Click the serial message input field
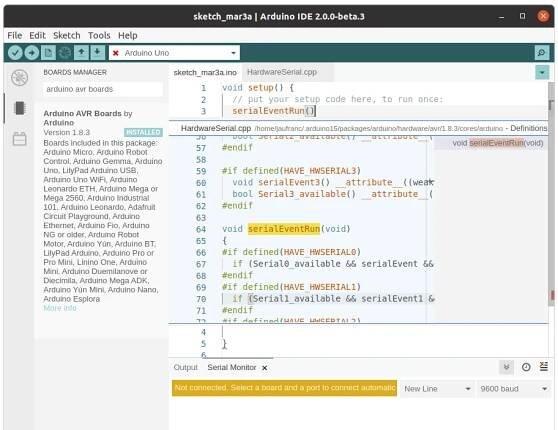The height and width of the screenshot is (430, 558). pos(284,388)
